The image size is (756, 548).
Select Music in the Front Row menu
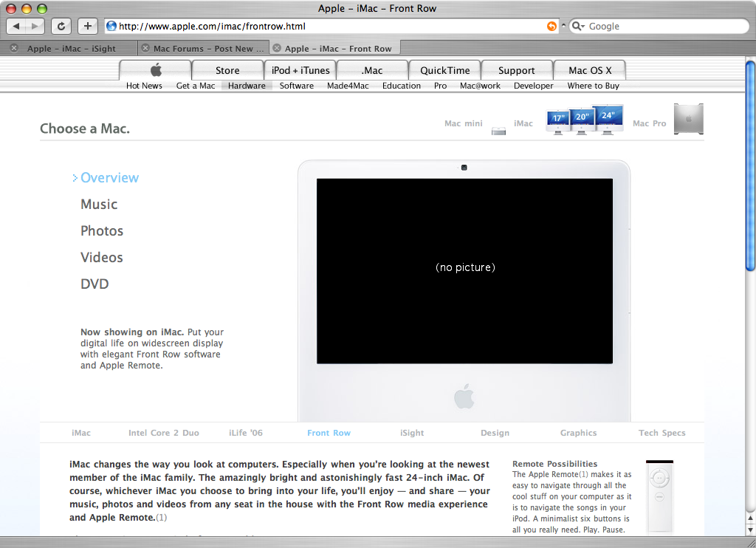tap(99, 204)
